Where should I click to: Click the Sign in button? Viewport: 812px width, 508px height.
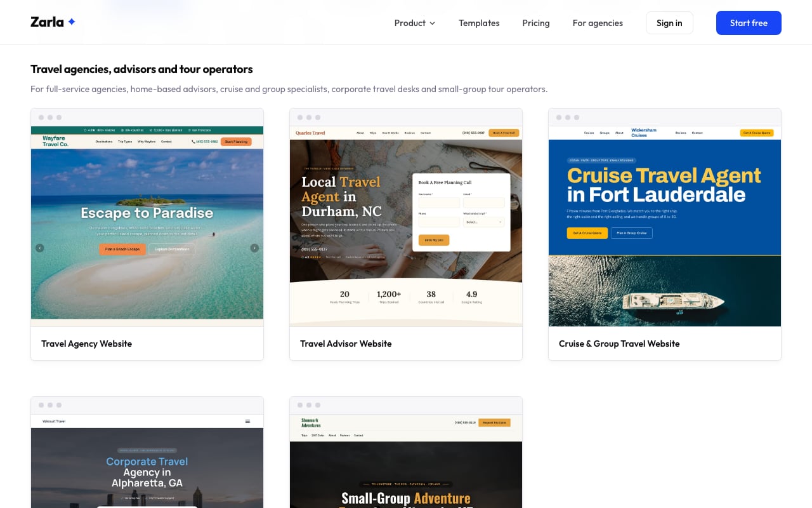(x=669, y=23)
